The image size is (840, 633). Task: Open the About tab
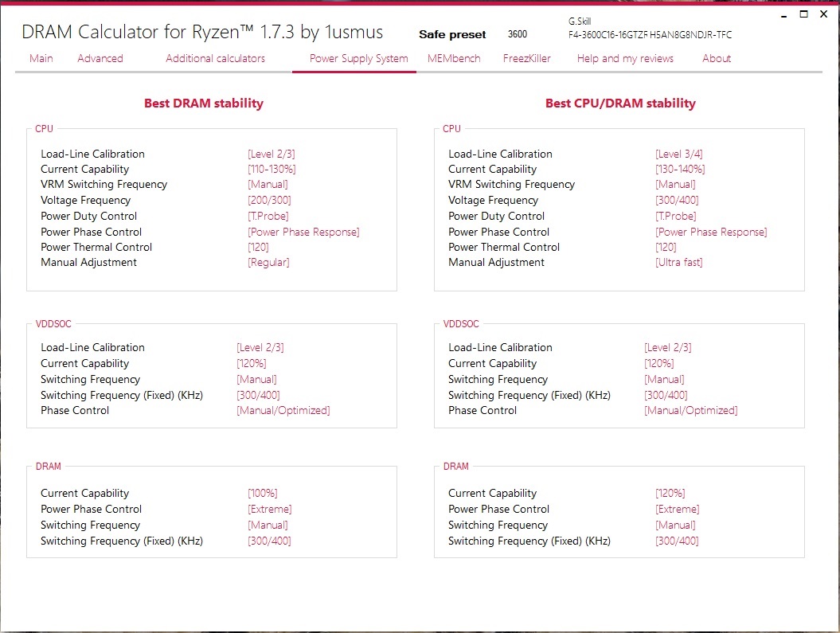coord(717,58)
